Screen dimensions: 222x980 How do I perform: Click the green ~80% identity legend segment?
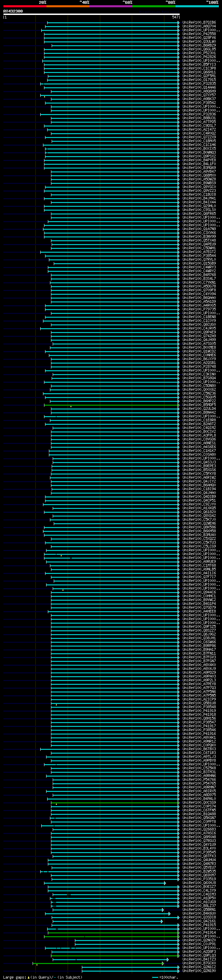154,6
